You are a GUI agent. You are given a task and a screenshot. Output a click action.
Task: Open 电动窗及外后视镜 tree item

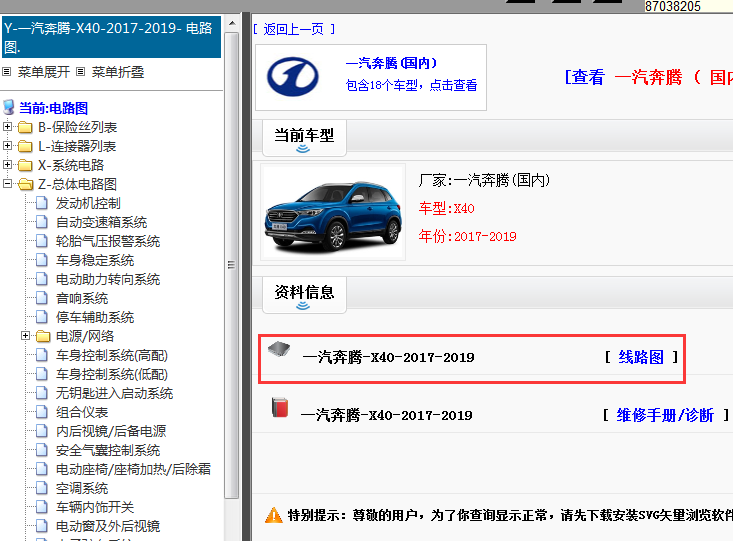[x=108, y=526]
